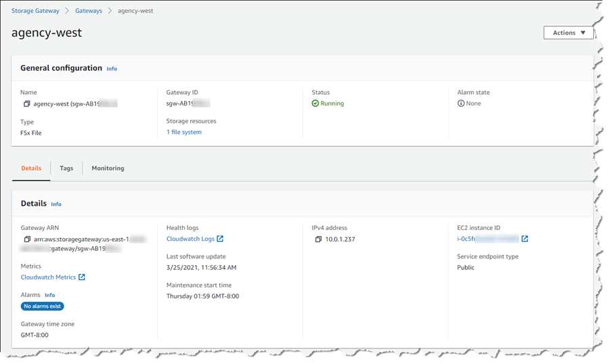Open Info link beside Details heading

[56, 204]
